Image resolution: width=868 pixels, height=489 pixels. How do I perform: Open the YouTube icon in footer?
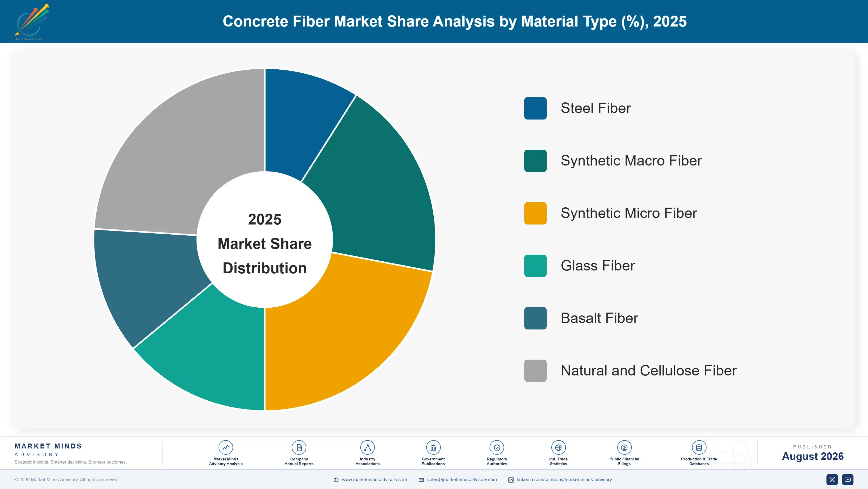847,480
